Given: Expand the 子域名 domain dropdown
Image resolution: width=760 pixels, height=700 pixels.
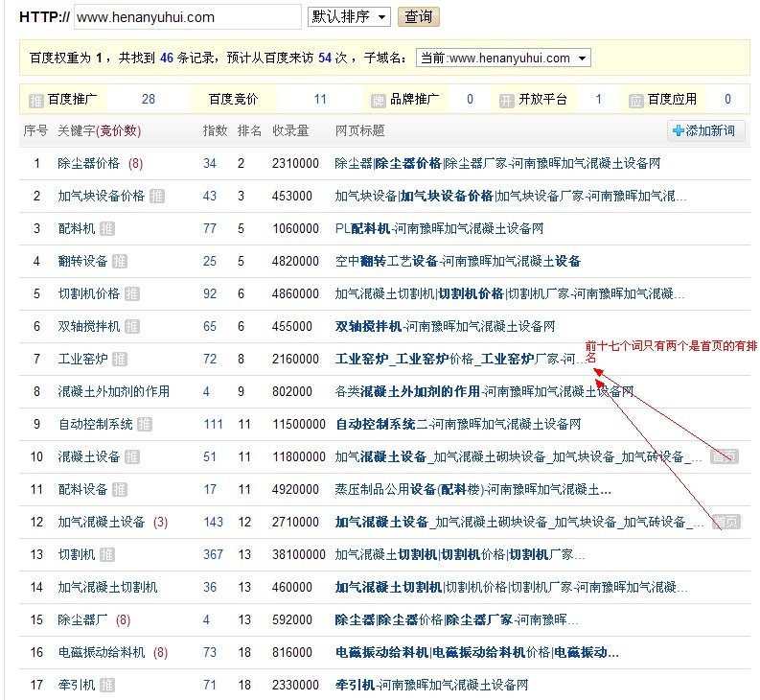Looking at the screenshot, I should point(503,58).
